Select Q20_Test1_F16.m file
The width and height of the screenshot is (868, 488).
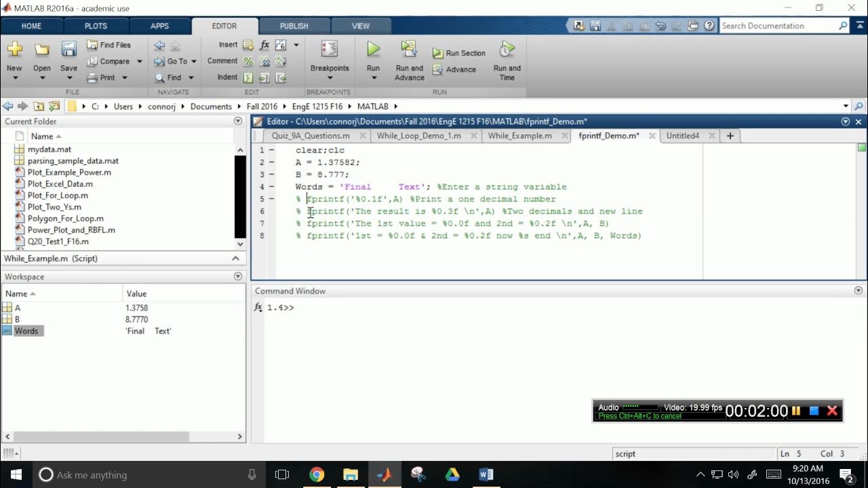[58, 241]
